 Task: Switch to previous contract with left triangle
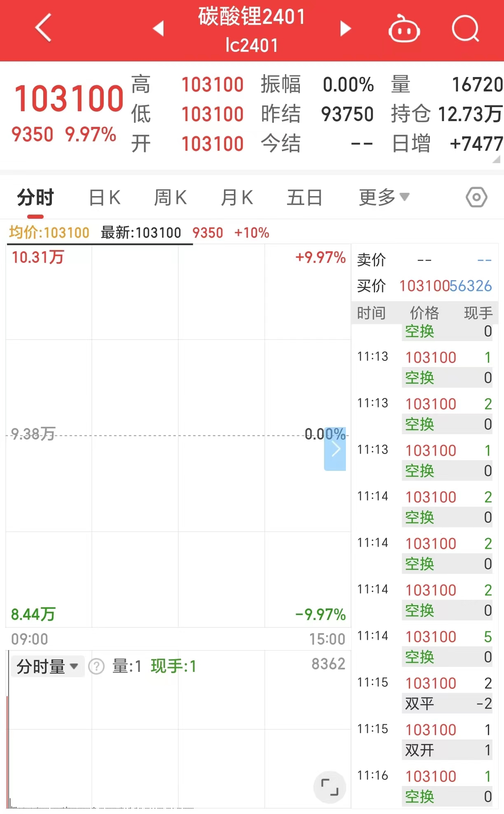(159, 28)
